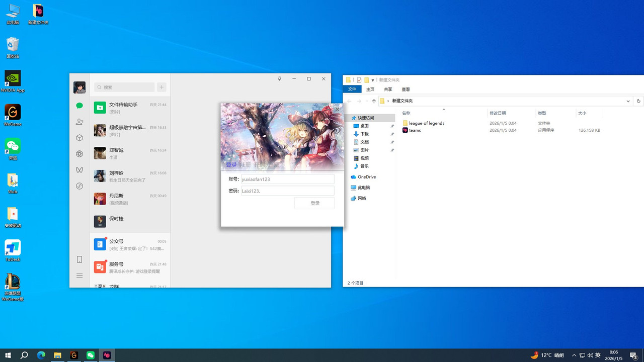Viewport: 644px width, 362px height.
Task: Expand the address bar history dropdown
Action: [x=628, y=101]
